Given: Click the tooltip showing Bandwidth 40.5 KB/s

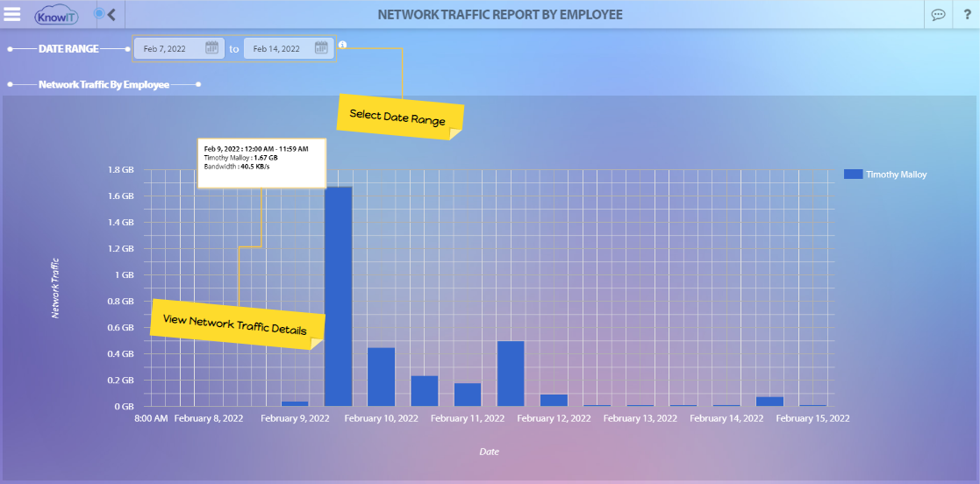Looking at the screenshot, I should (261, 164).
